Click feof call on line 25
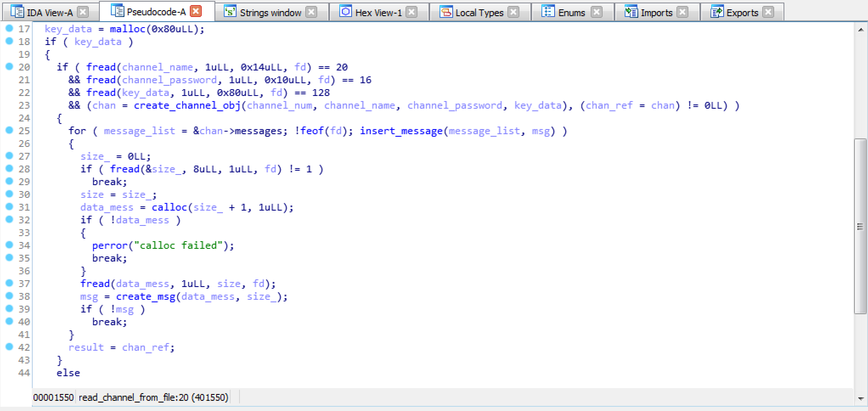The height and width of the screenshot is (411, 868). 312,131
